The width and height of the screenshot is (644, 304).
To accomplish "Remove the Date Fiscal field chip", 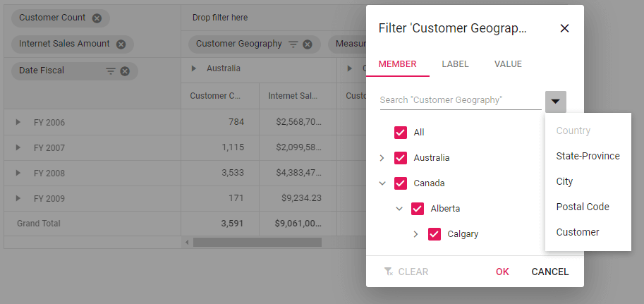I will point(125,71).
